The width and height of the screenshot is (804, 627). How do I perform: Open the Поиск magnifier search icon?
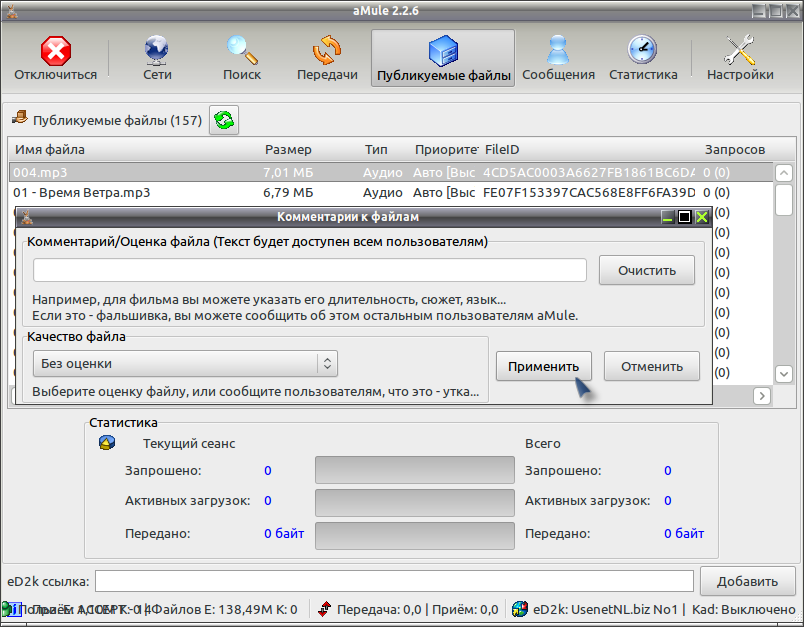pyautogui.click(x=242, y=50)
